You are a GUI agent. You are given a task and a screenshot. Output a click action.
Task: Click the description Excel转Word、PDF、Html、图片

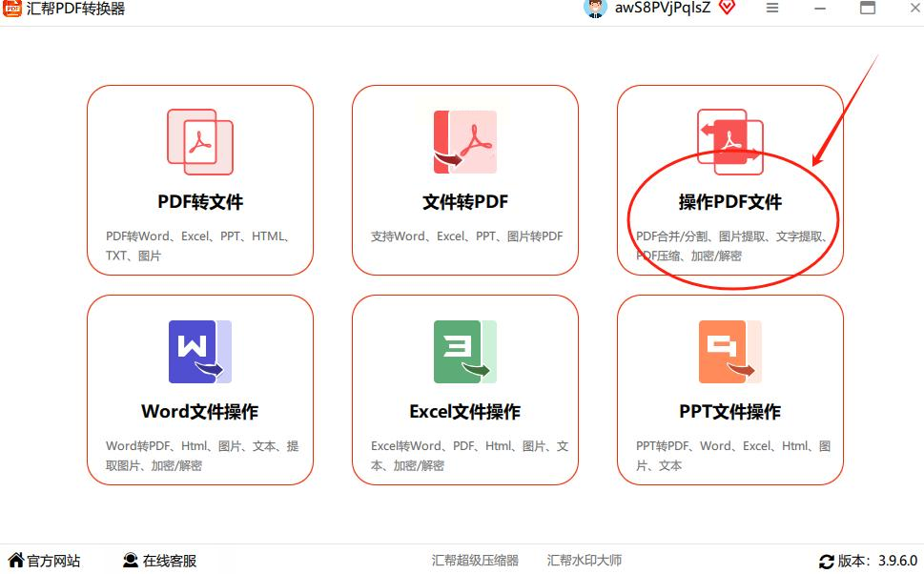pyautogui.click(x=470, y=456)
